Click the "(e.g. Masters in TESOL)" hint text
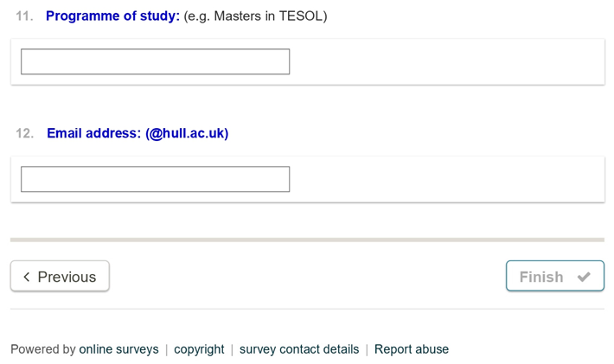The image size is (614, 364). coord(255,16)
